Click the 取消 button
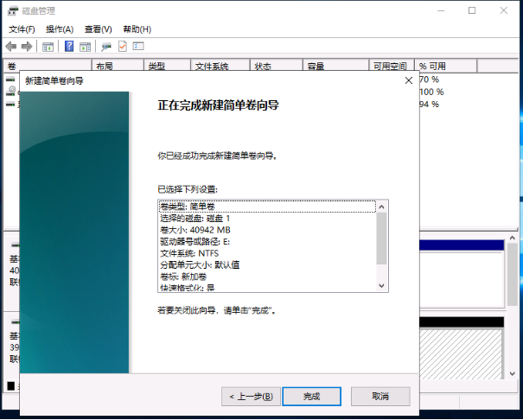The image size is (523, 420). [x=380, y=397]
